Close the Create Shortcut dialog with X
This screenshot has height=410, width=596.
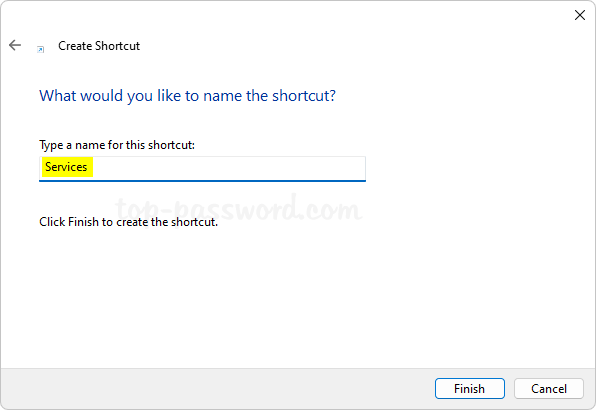tap(580, 15)
